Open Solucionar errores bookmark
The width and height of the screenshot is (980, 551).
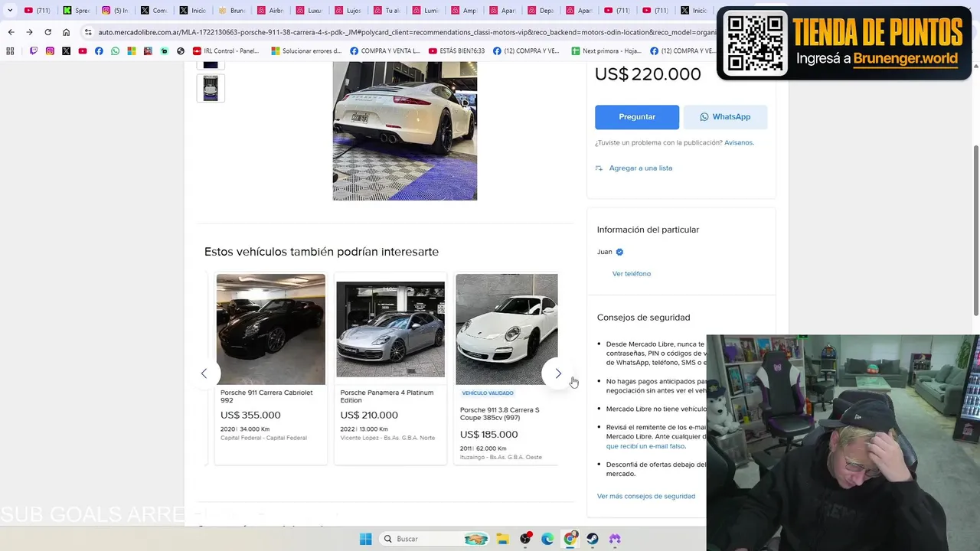pyautogui.click(x=305, y=51)
